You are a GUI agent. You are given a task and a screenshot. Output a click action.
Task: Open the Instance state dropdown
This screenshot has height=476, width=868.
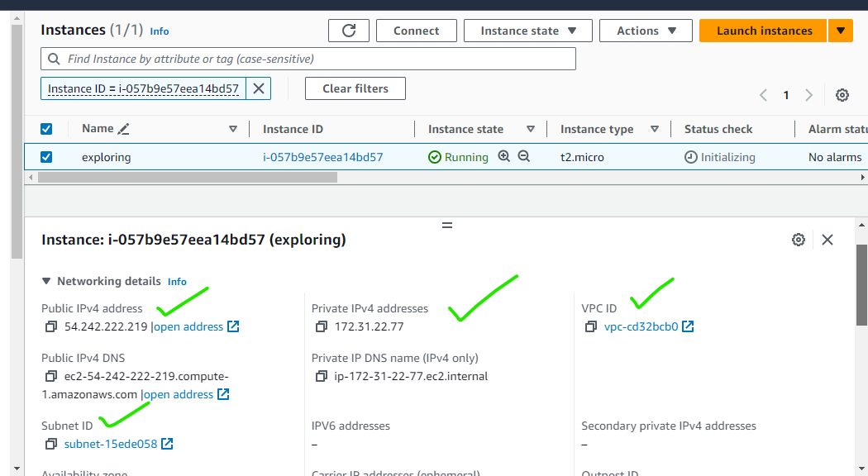[527, 31]
